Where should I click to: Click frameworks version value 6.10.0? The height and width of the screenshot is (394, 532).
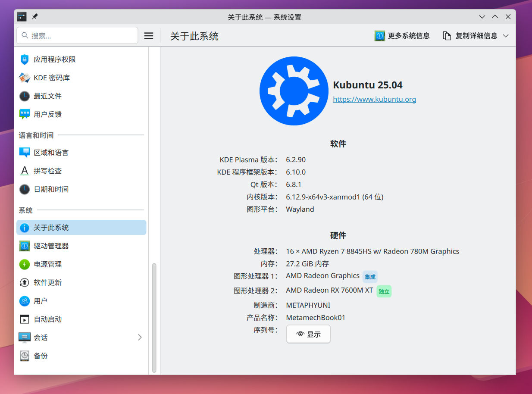pyautogui.click(x=296, y=172)
